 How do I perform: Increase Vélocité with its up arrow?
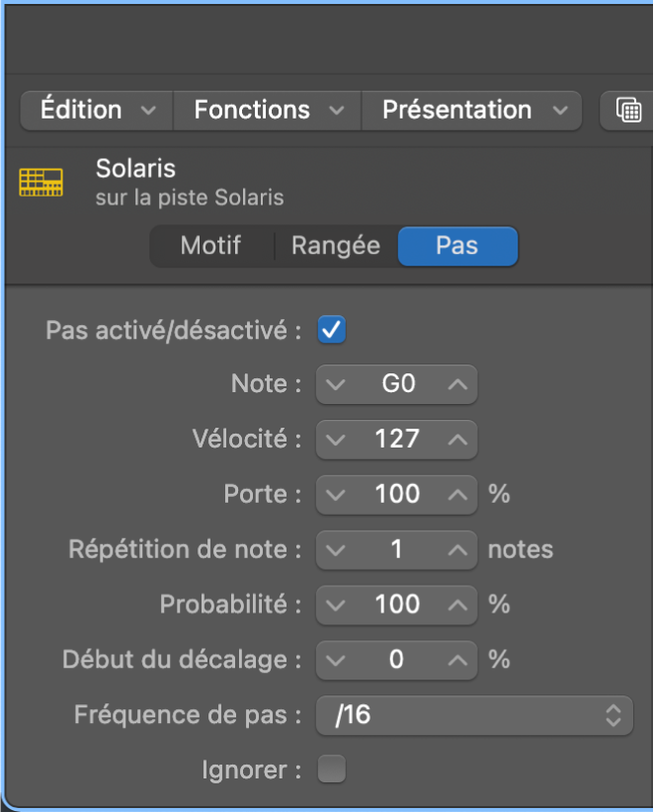[x=457, y=439]
